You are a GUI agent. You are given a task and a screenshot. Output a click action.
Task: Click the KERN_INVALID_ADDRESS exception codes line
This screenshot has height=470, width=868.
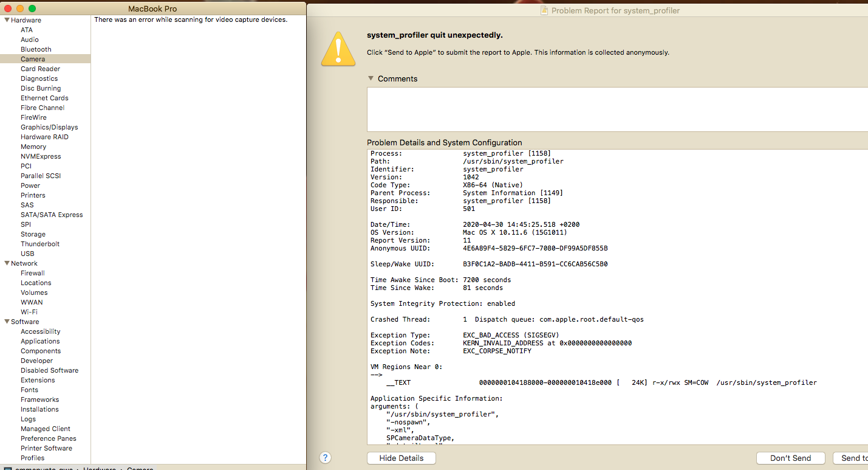pyautogui.click(x=501, y=343)
